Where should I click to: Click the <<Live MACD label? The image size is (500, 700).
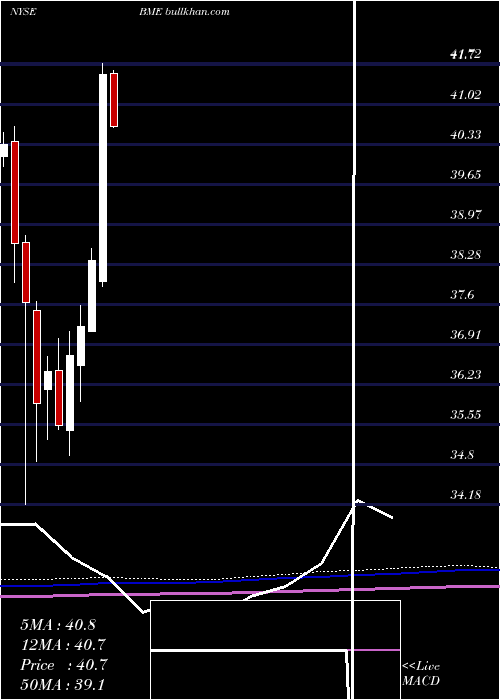click(421, 673)
